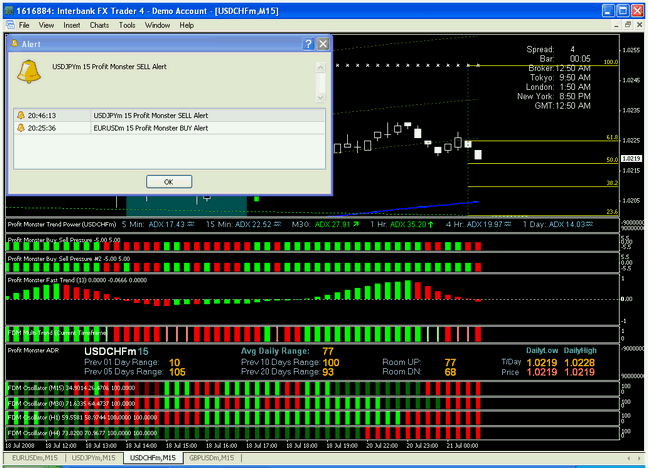
Task: Click scroll down arrow in alert message box
Action: pos(320,98)
